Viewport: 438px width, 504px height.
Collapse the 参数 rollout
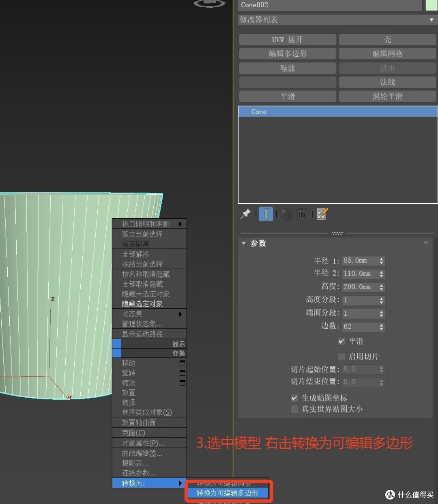pyautogui.click(x=244, y=243)
